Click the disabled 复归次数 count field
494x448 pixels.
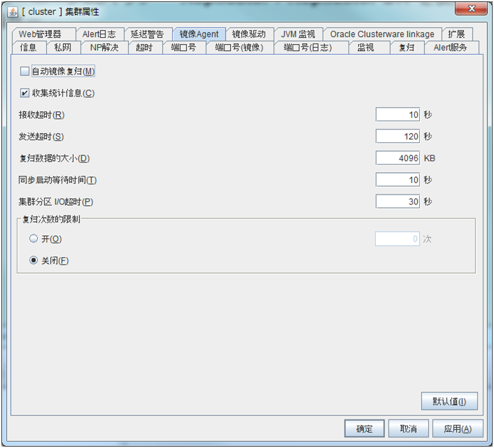(x=397, y=239)
